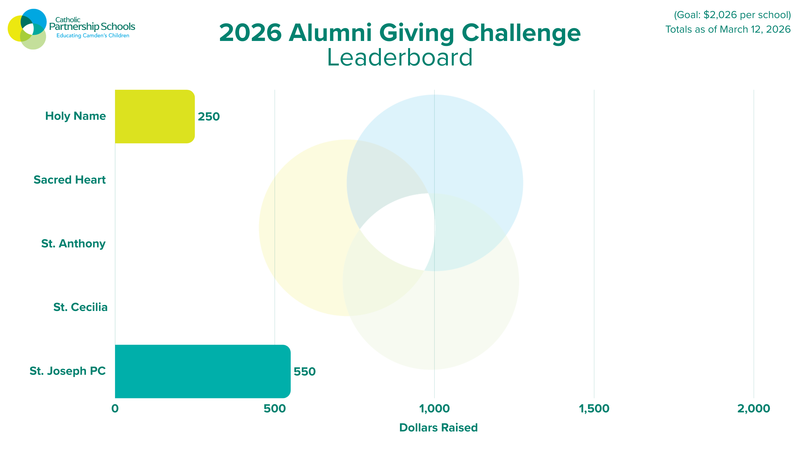Click the 1,000 axis tick label
Screen dimensions: 800x450
pos(434,408)
